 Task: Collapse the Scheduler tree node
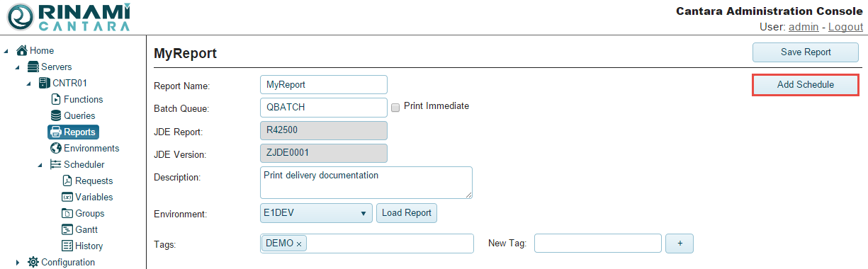[40, 165]
